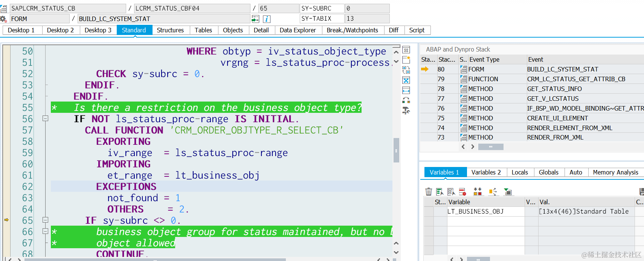Open the Tables tab
The height and width of the screenshot is (261, 644).
point(203,30)
